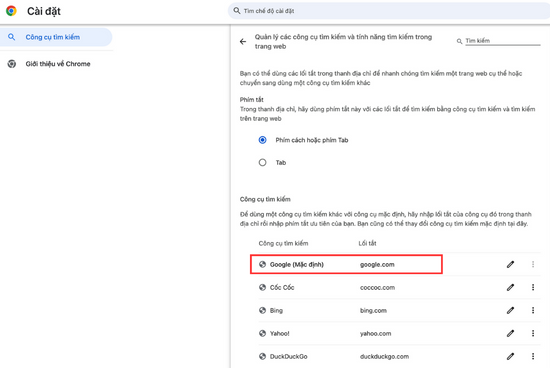Go back using the left arrow
The image size is (550, 368).
coord(243,42)
